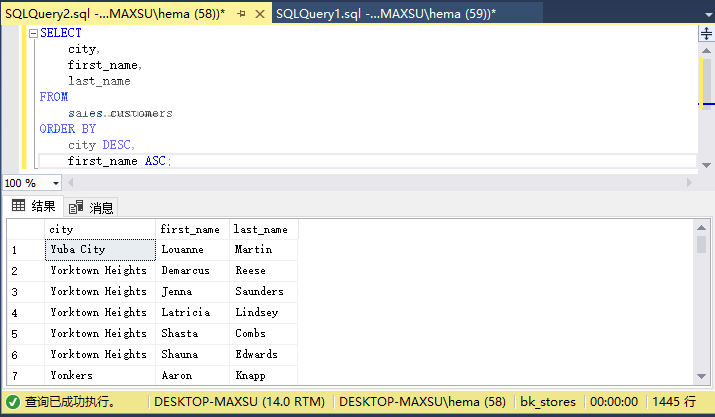Select row header 7

click(x=26, y=375)
